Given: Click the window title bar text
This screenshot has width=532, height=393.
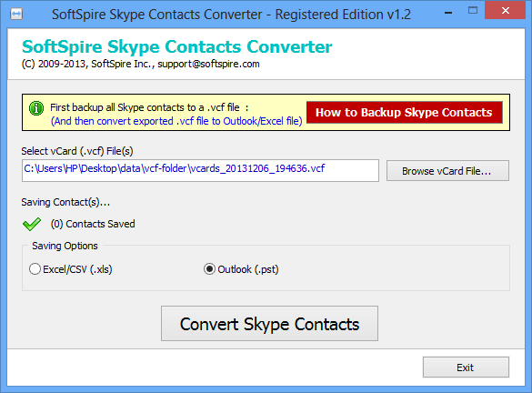Looking at the screenshot, I should pos(231,15).
